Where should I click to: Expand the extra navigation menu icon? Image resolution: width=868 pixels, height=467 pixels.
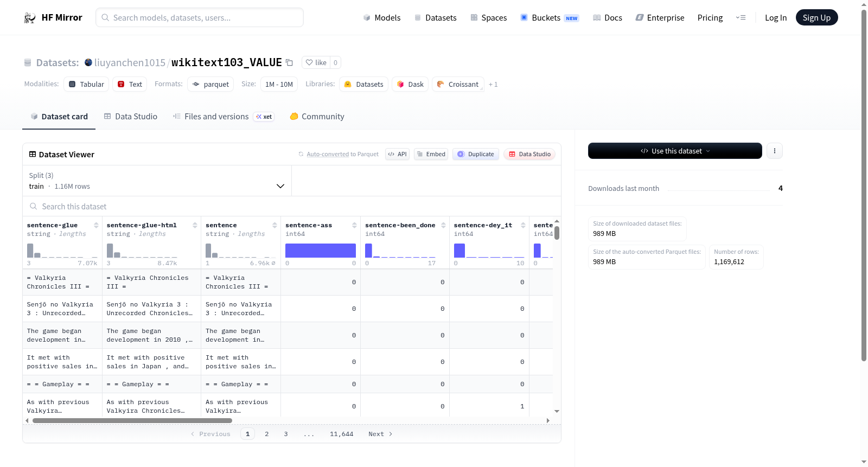pyautogui.click(x=741, y=18)
